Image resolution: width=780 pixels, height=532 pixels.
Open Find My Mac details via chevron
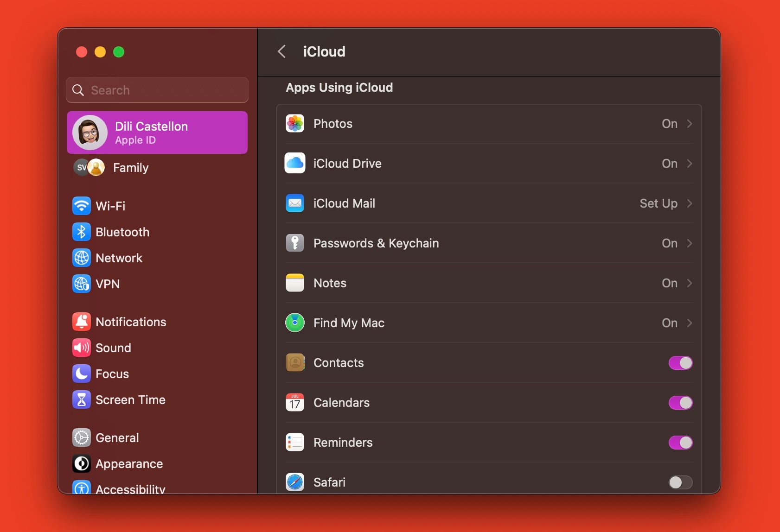pos(690,323)
